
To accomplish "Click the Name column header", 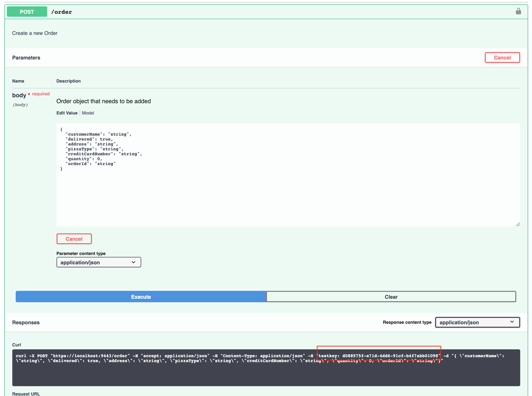I will (18, 81).
